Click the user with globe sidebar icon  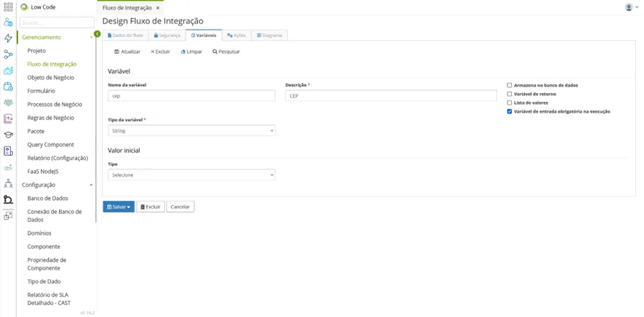click(8, 23)
